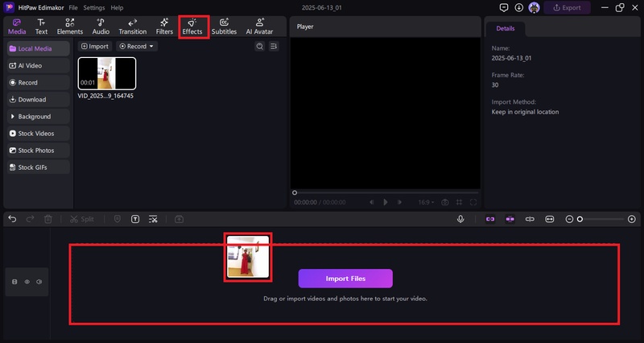Fit timeline to window width

click(x=550, y=219)
